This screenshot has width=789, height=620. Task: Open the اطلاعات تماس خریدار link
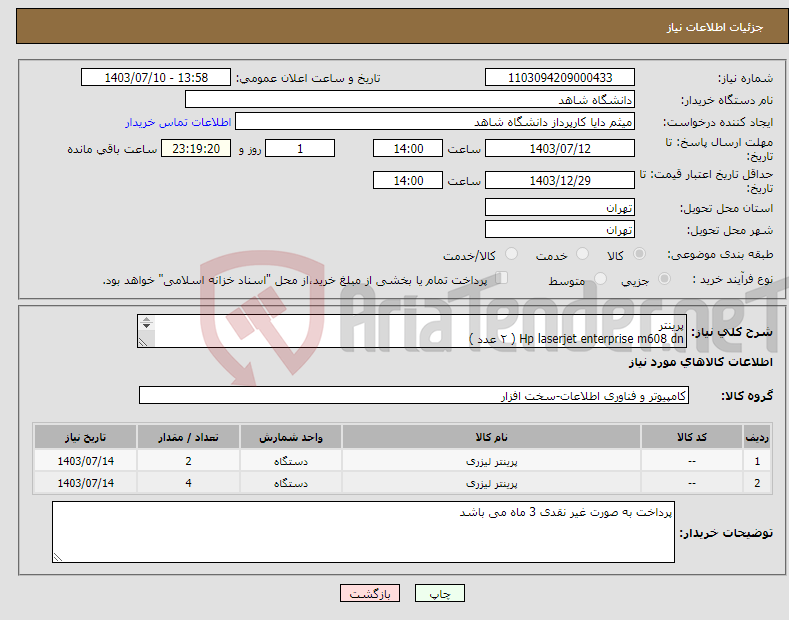pos(178,122)
